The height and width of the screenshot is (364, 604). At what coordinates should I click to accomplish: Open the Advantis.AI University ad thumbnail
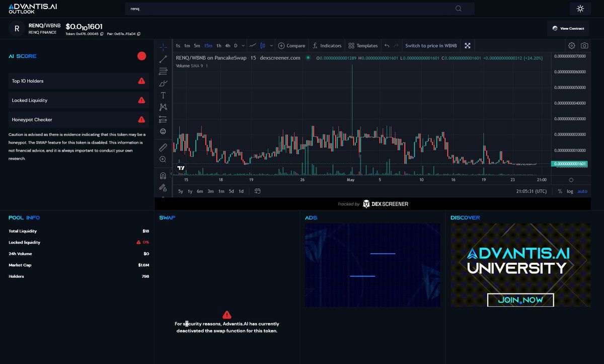point(520,265)
